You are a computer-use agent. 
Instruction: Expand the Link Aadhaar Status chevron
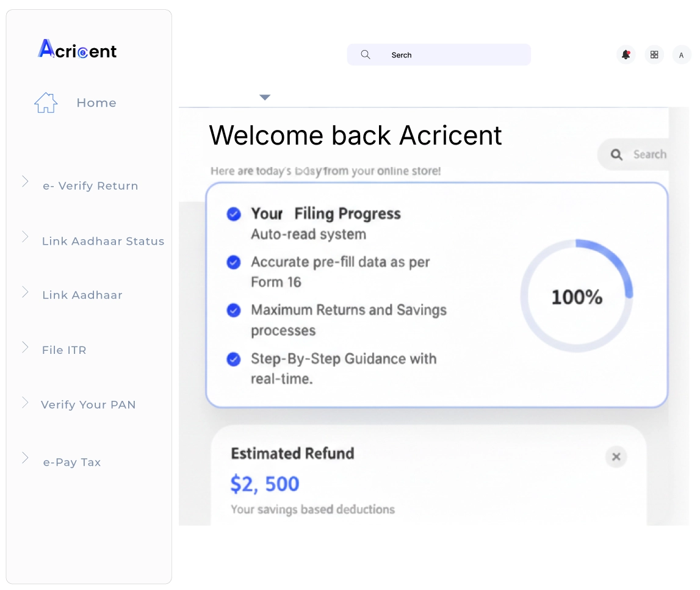click(x=25, y=237)
